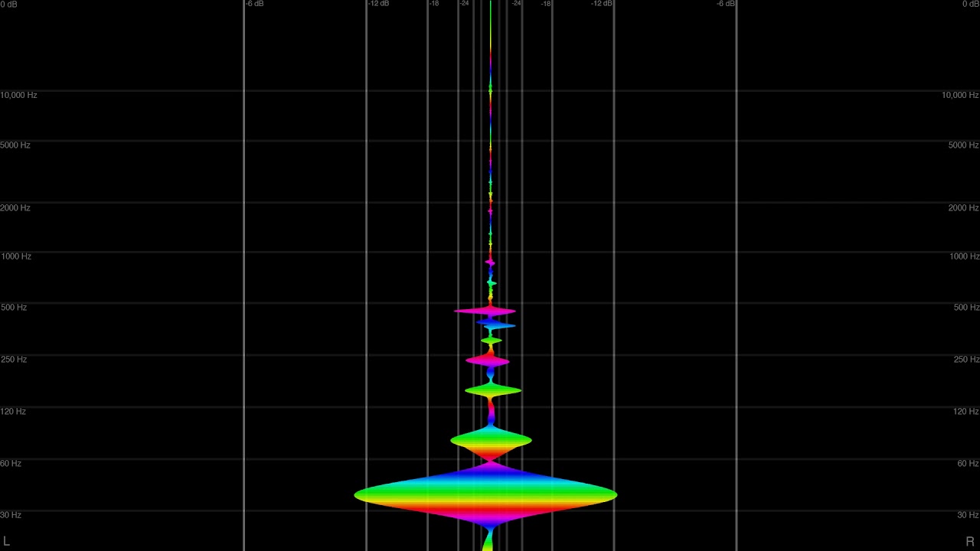Click the magenta spectrum peak near 500 Hz
Image resolution: width=980 pixels, height=551 pixels.
[x=485, y=311]
